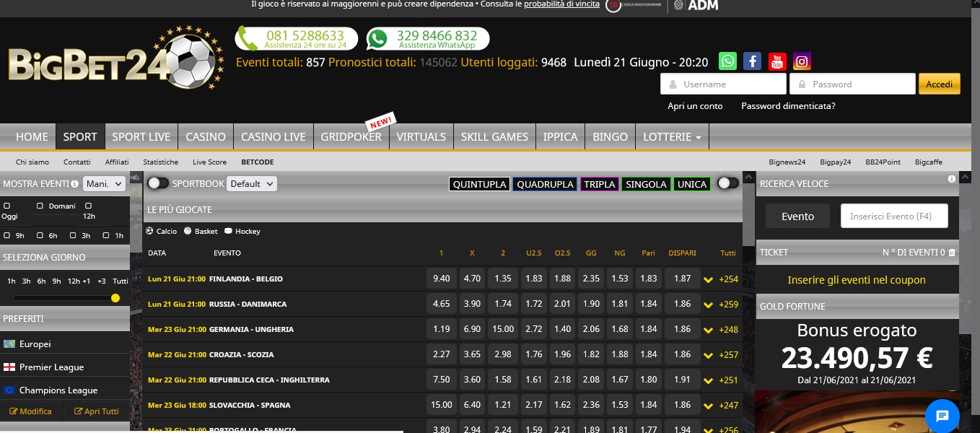Open the Mostra Eventi Mani. dropdown
The image size is (980, 433).
tap(104, 184)
